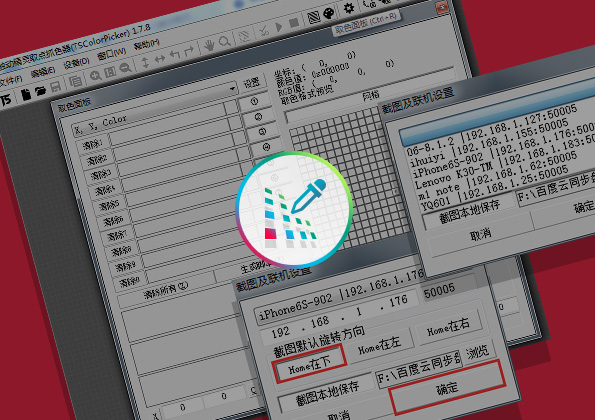Screen dimensions: 595x420
Task: Click the zoom in toolbar icon
Action: 95,76
